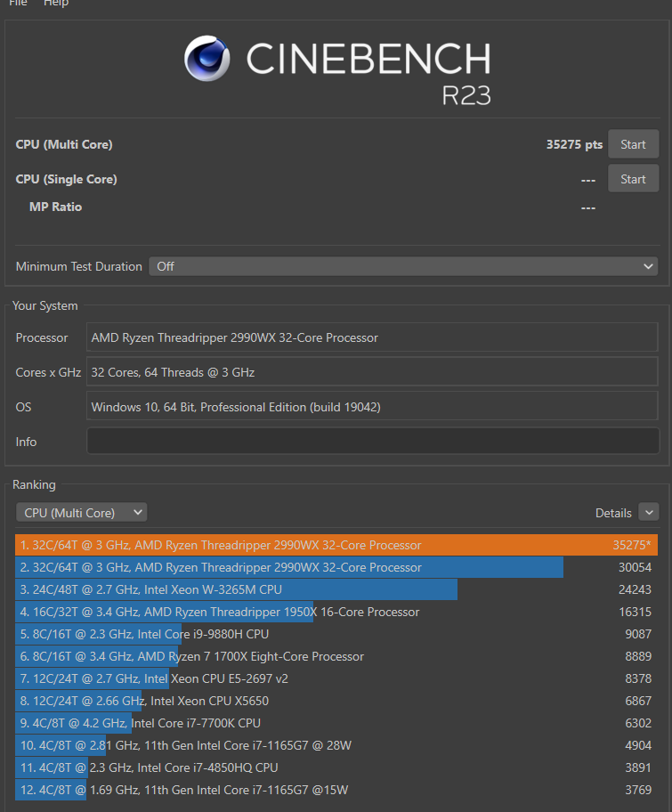This screenshot has height=812, width=672.
Task: Click the score 3769 in ranking
Action: click(x=638, y=790)
